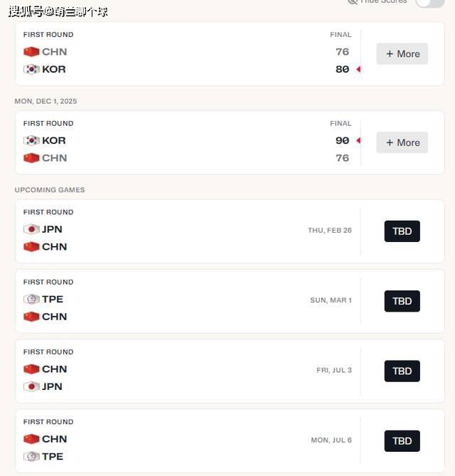Click the crossed-eye Hide Scores icon
455x476 pixels.
[352, 1]
